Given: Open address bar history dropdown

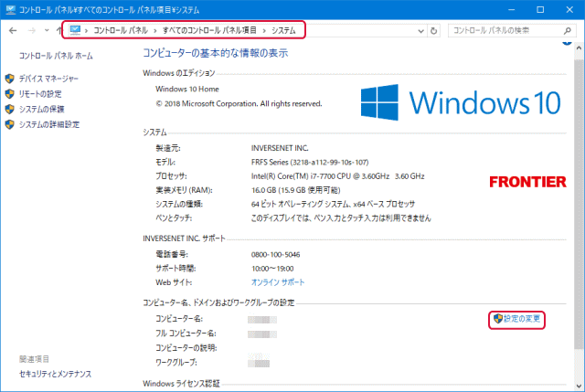Looking at the screenshot, I should (420, 31).
